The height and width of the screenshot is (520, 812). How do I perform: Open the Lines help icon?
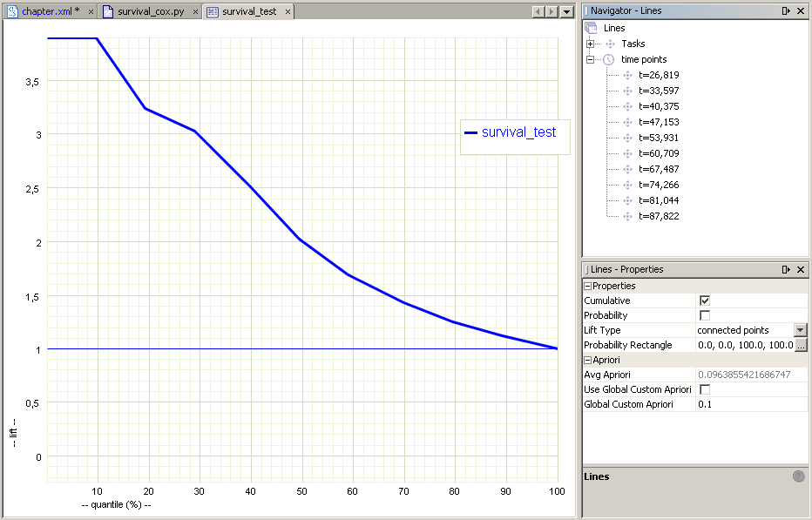(799, 476)
